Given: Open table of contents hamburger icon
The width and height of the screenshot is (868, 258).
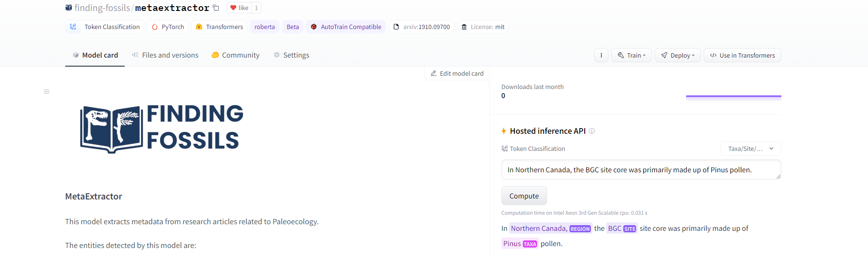Looking at the screenshot, I should pyautogui.click(x=47, y=91).
